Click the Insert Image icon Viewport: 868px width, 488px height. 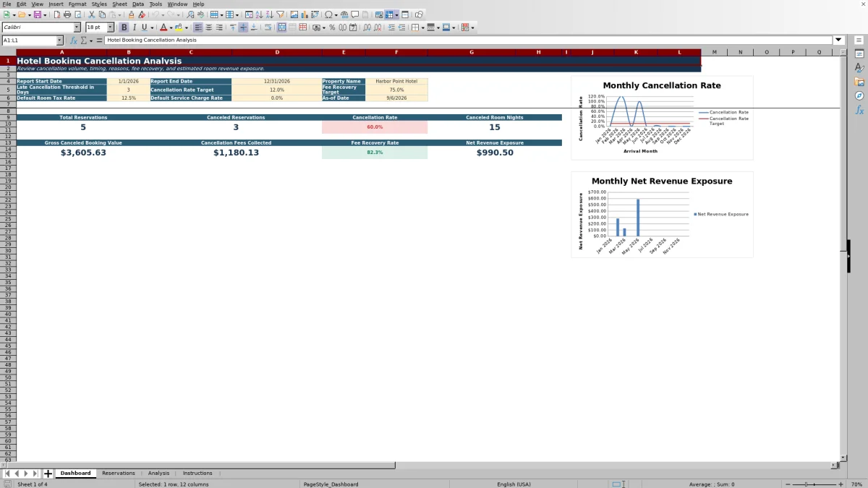pos(294,14)
